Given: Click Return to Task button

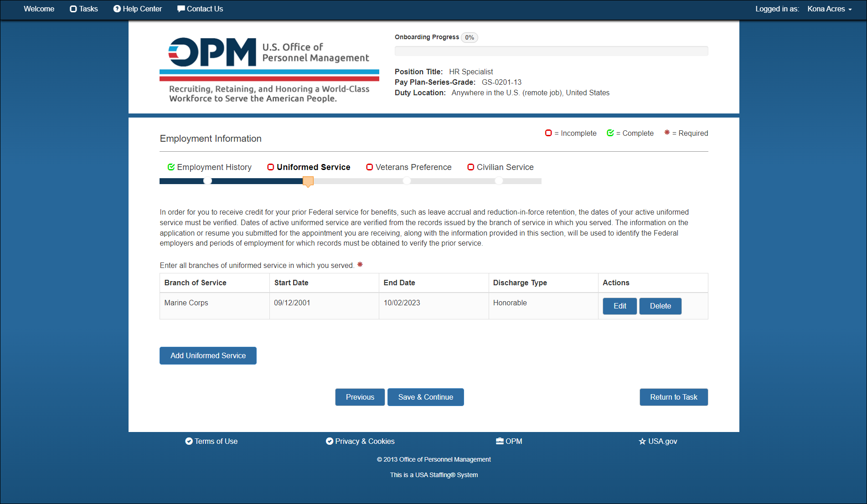Looking at the screenshot, I should click(x=674, y=397).
